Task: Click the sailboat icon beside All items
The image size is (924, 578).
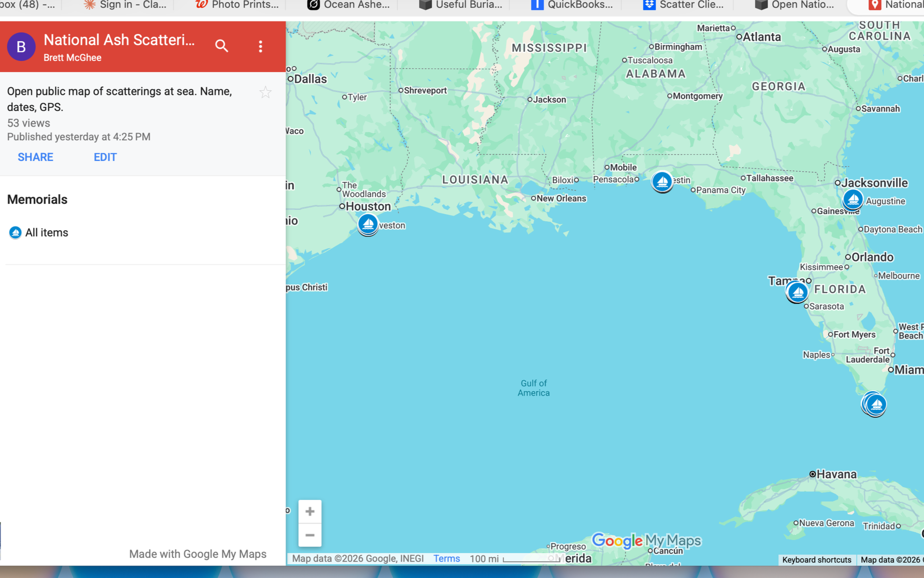Action: [15, 232]
